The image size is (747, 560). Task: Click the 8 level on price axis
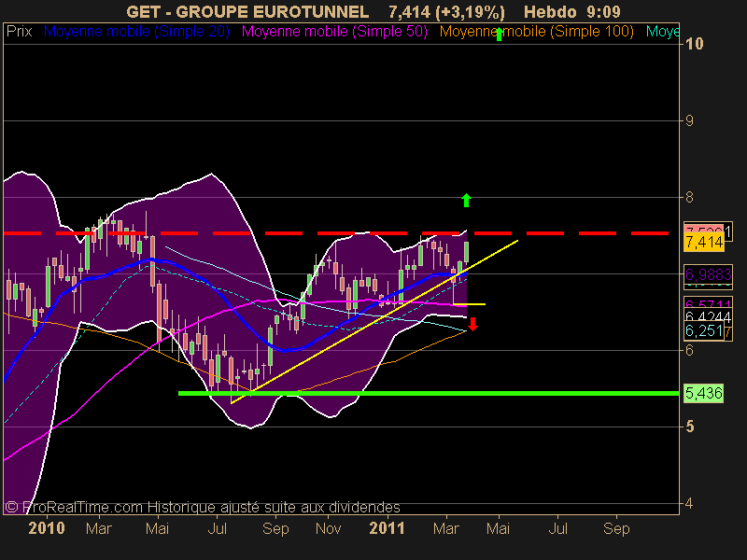(x=689, y=197)
